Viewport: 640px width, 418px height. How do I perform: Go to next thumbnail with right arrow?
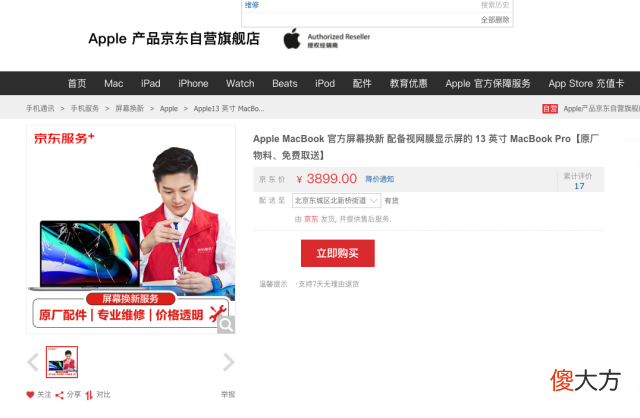coord(229,362)
